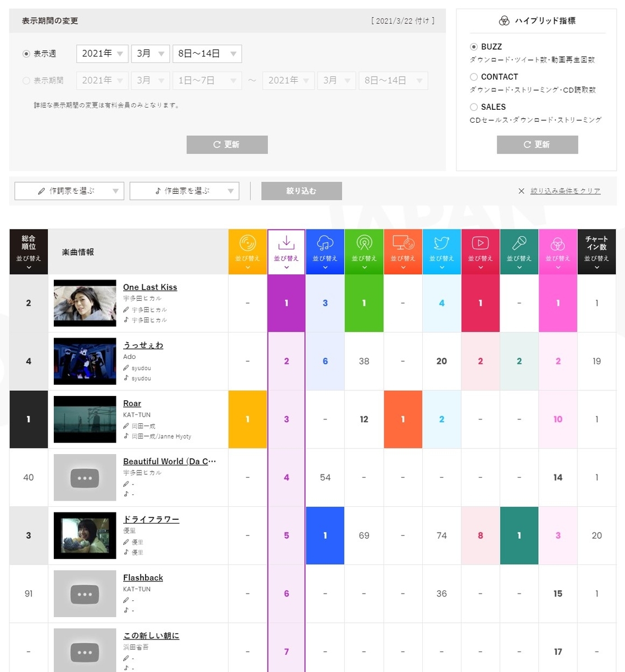Select the SALES hybrid indicator
The height and width of the screenshot is (672, 625).
(474, 107)
